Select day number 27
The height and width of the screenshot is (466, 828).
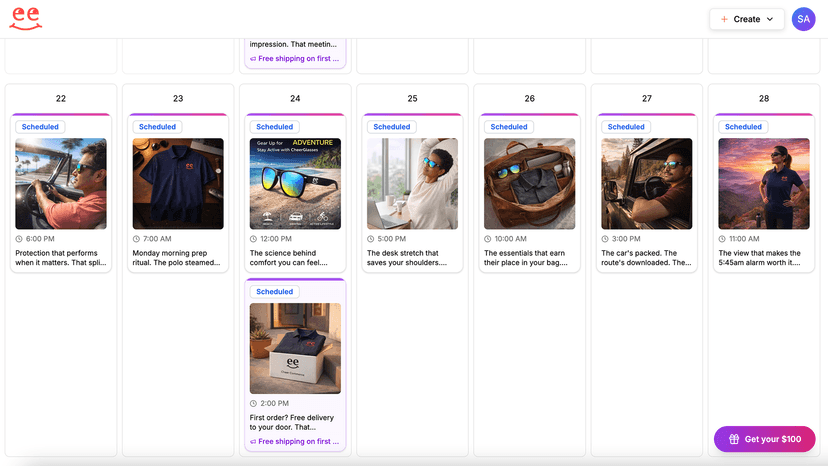(x=647, y=98)
